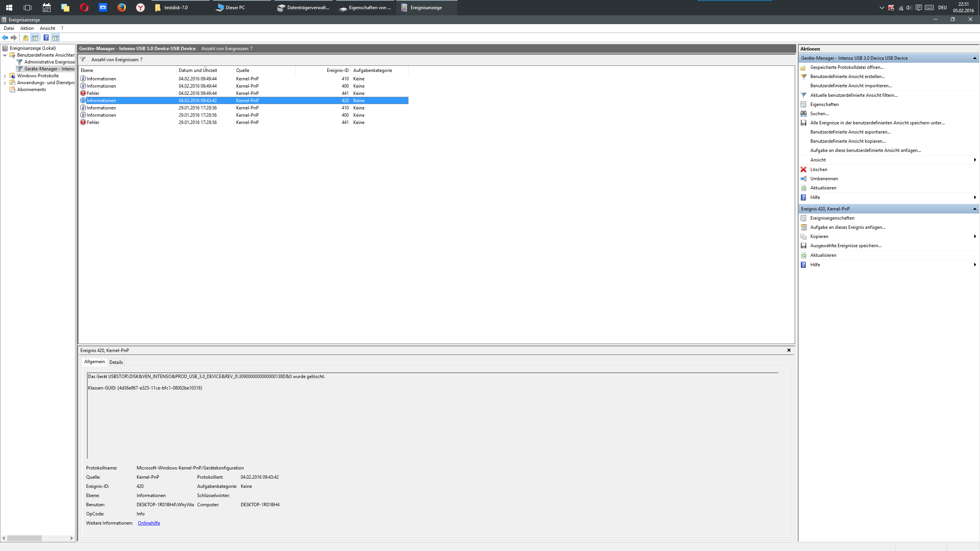Collapse Benutzerdefinierte Ansichten tree node
Screen dimensions: 980x551
5,55
